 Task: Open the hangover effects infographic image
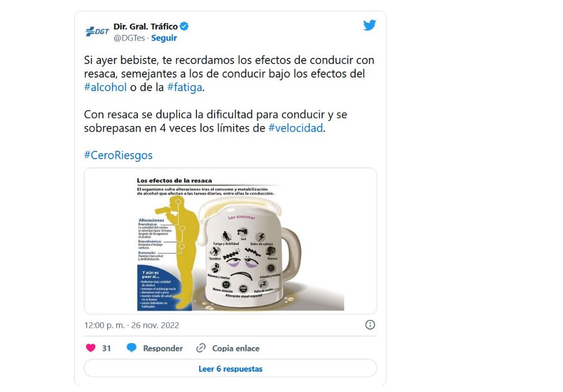(x=230, y=241)
